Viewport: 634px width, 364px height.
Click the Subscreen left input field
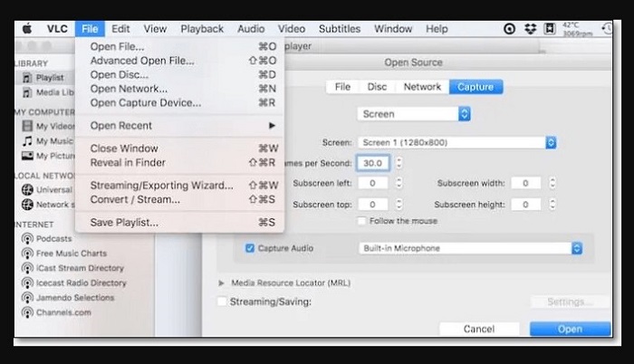[373, 183]
